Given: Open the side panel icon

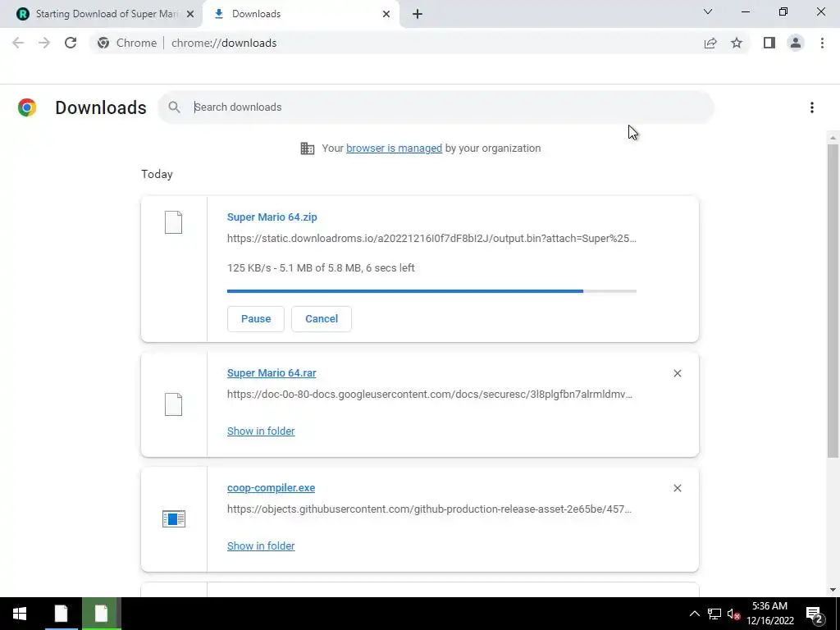Looking at the screenshot, I should pyautogui.click(x=769, y=43).
